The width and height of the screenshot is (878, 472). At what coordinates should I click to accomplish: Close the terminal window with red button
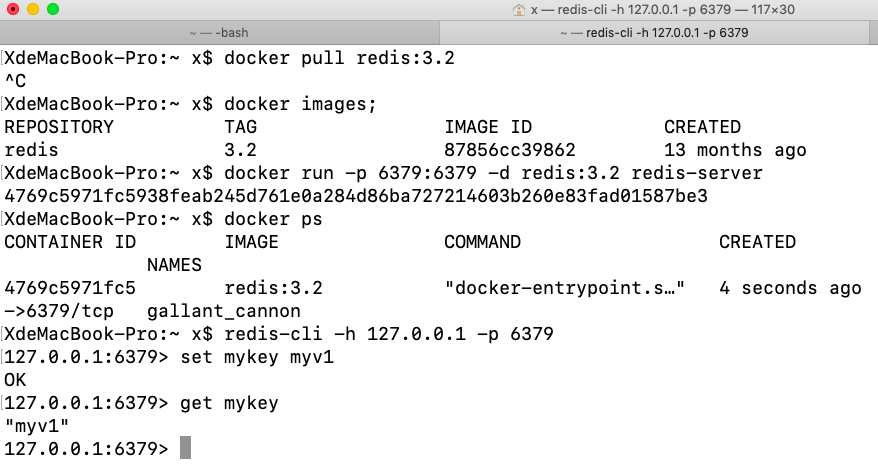click(13, 10)
